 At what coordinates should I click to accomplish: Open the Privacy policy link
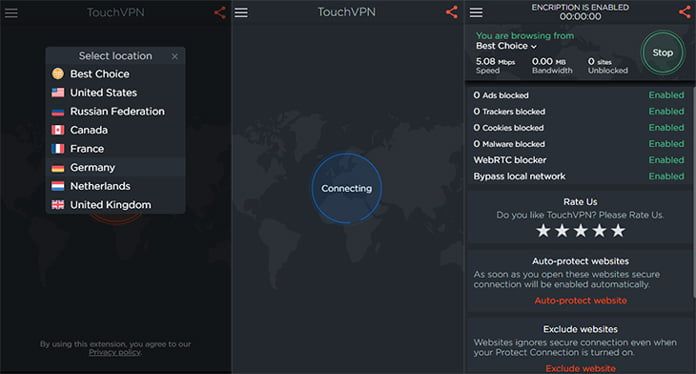(x=115, y=352)
